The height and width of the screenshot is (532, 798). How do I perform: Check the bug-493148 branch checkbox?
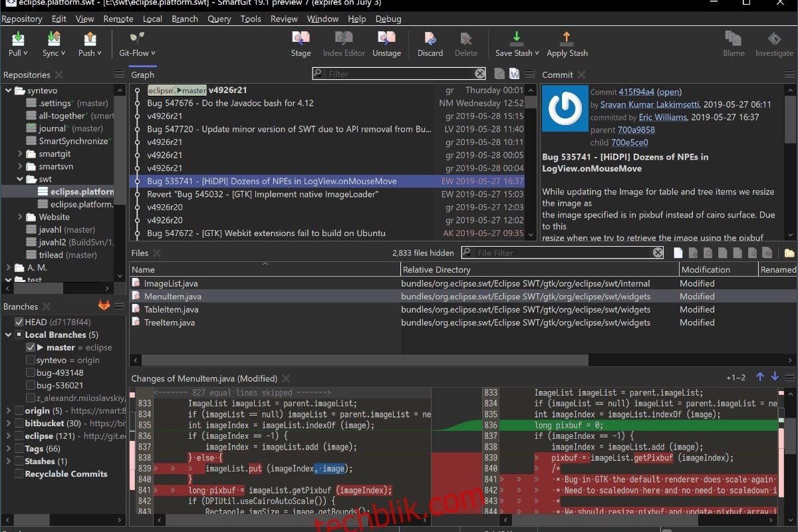coord(31,372)
